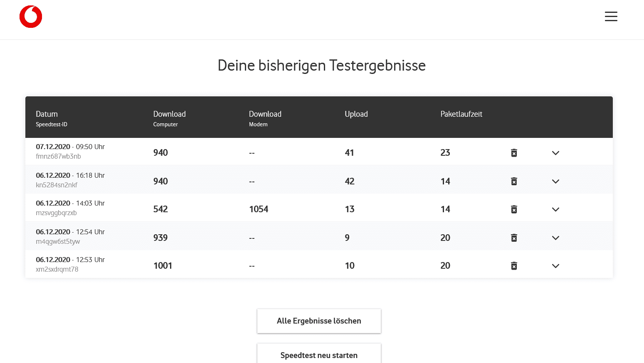
Task: Click the Vodafone logo
Action: point(31,17)
